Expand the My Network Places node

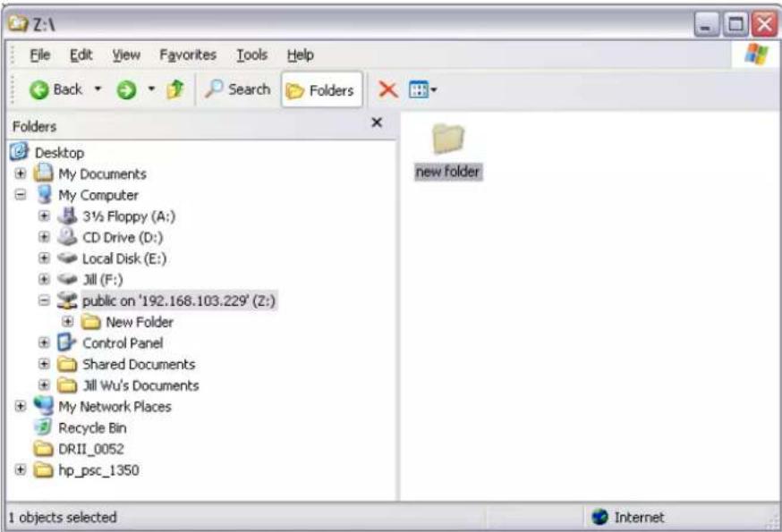tap(20, 406)
